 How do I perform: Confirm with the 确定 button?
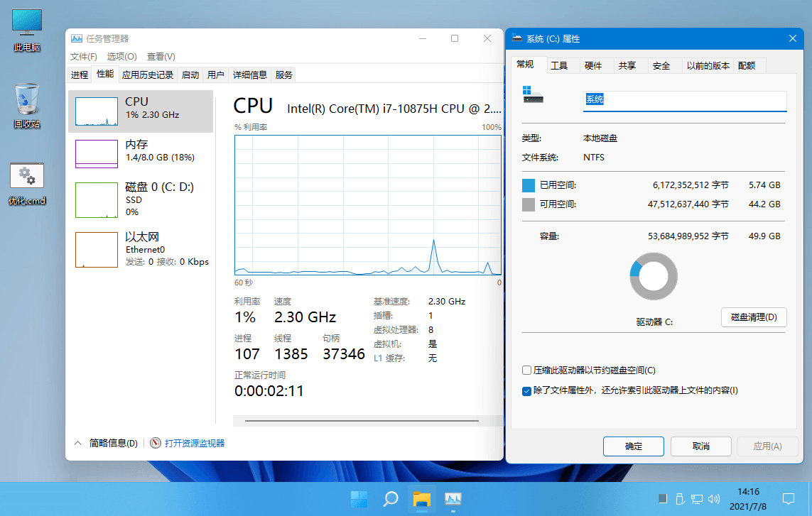coord(634,446)
